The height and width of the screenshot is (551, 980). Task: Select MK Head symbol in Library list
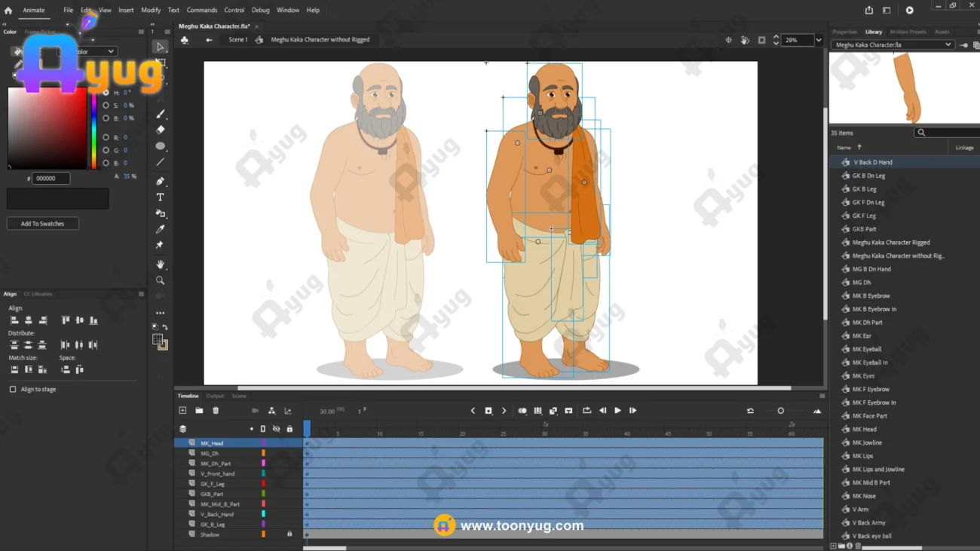pos(864,430)
